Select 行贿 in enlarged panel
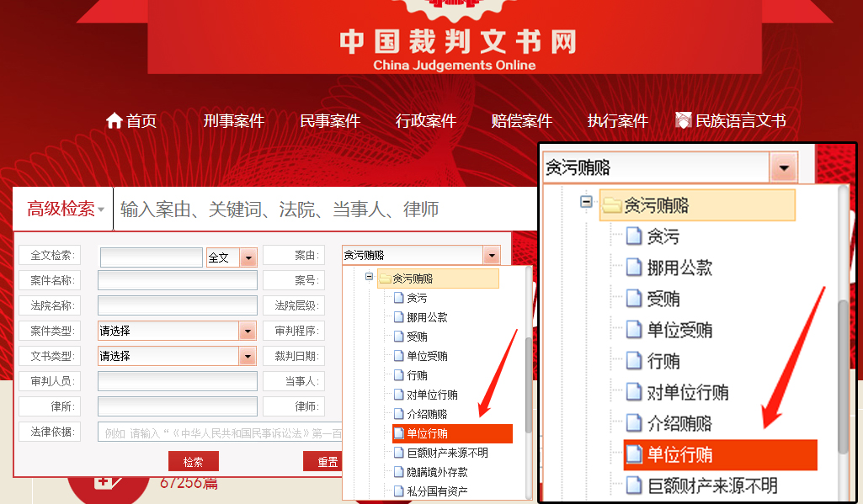This screenshot has width=863, height=504. point(663,362)
